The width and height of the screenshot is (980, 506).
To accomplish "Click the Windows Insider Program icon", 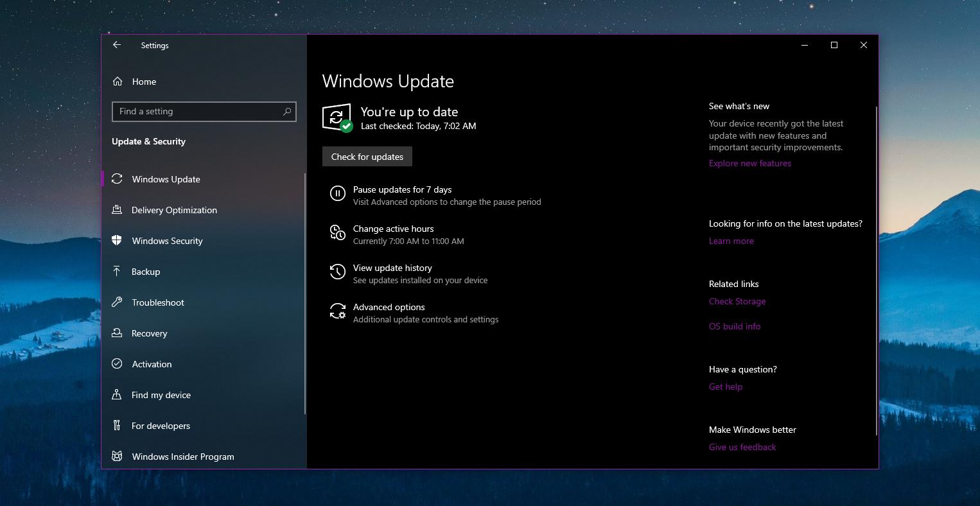I will [117, 457].
